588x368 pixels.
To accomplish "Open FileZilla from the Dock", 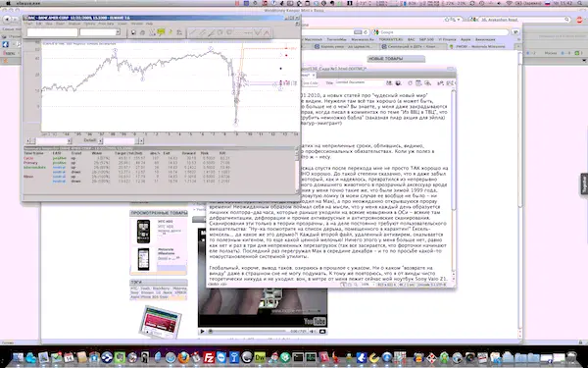I will coord(209,357).
